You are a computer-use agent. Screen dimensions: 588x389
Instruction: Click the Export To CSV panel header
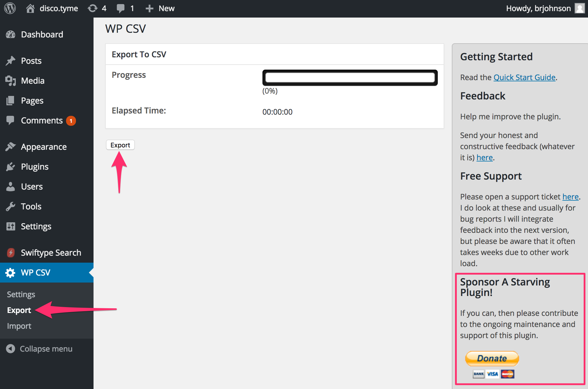(x=275, y=54)
